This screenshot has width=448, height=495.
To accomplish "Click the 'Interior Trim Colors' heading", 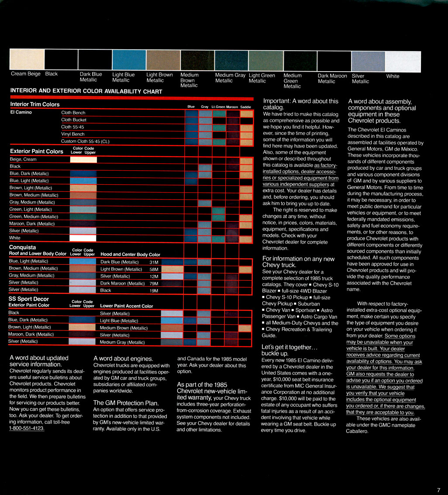I will (35, 104).
